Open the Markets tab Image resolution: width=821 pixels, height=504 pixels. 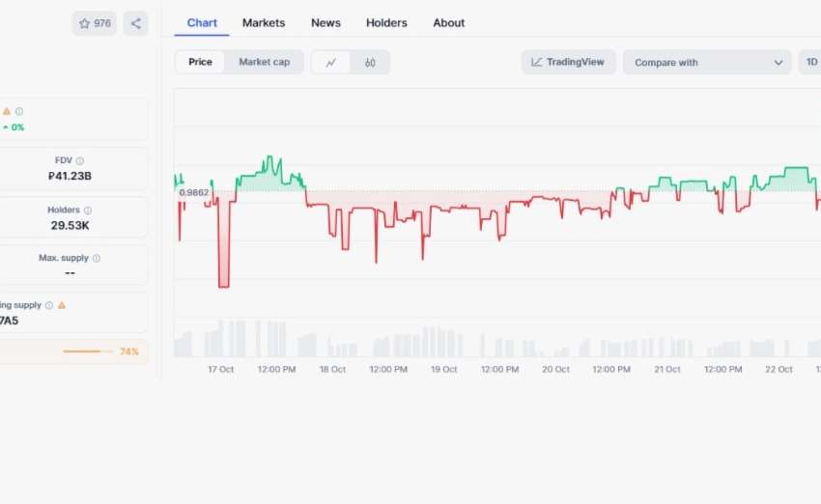pyautogui.click(x=264, y=23)
